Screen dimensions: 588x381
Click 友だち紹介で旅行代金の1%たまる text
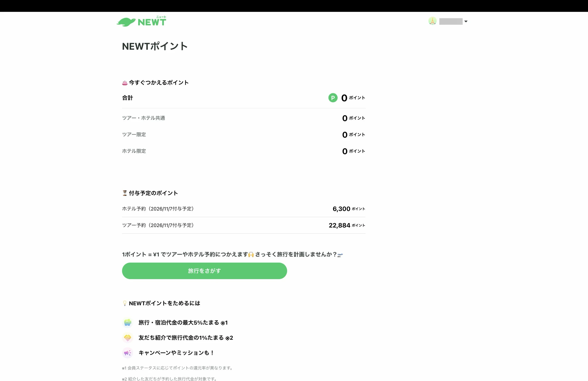tap(186, 338)
